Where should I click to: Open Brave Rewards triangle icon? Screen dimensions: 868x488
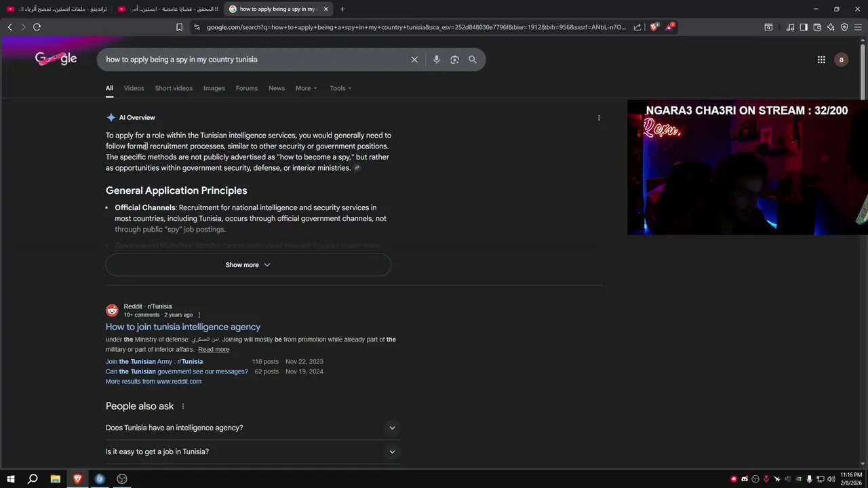[x=669, y=27]
